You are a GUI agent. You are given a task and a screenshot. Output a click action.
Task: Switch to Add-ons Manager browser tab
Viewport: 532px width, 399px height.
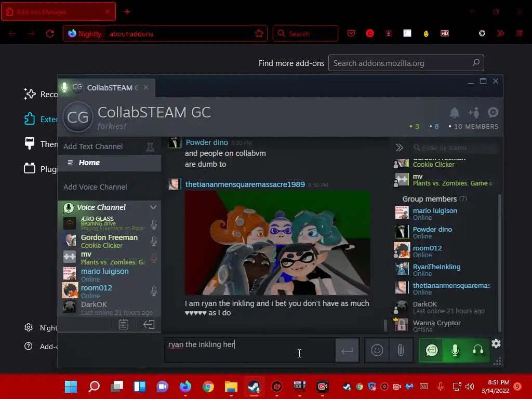tap(58, 11)
